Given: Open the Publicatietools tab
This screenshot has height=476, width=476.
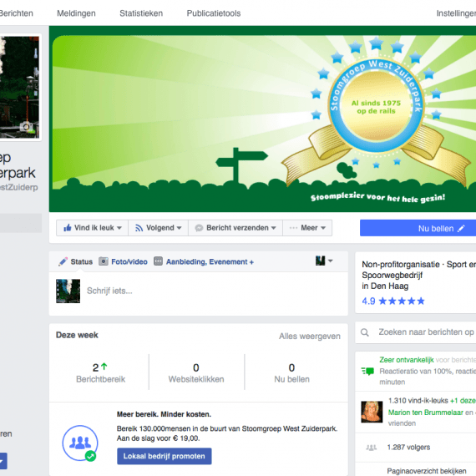Looking at the screenshot, I should tap(214, 13).
